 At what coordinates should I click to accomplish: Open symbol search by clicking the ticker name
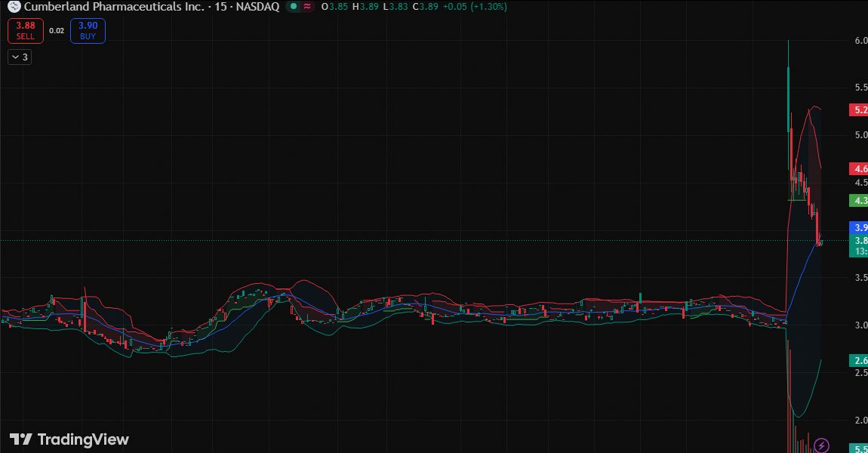coord(121,7)
